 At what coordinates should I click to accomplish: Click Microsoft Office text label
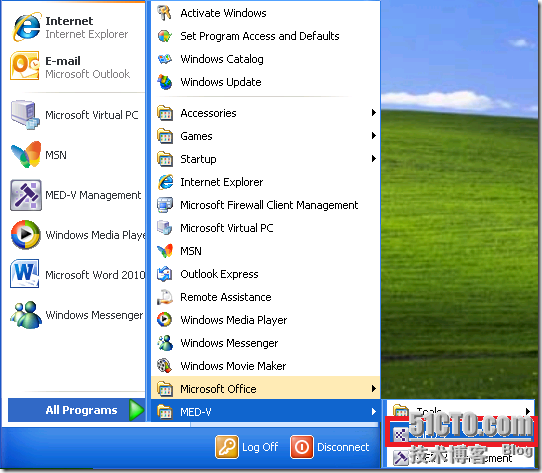[218, 389]
